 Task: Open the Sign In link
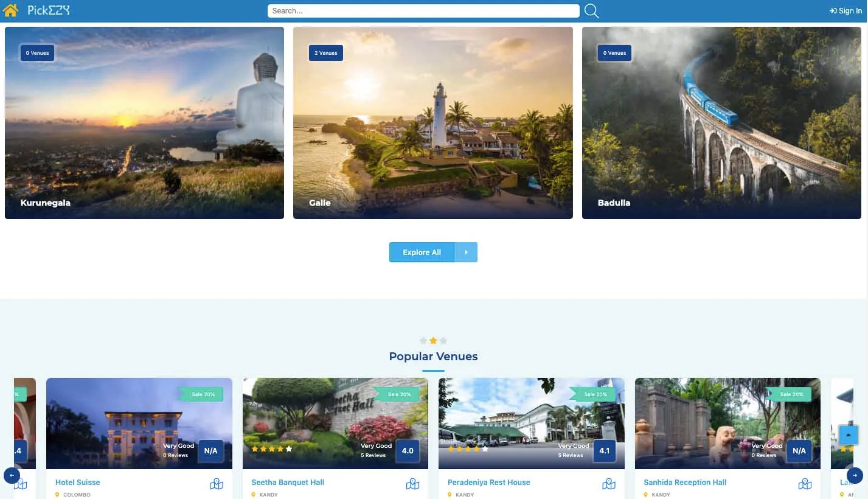click(x=845, y=11)
